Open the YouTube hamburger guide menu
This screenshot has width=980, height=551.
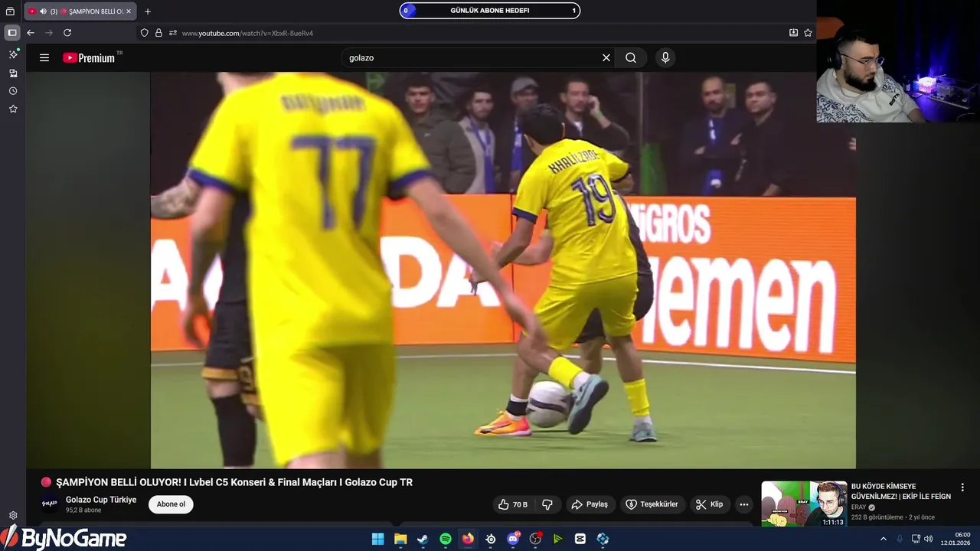[x=44, y=57]
